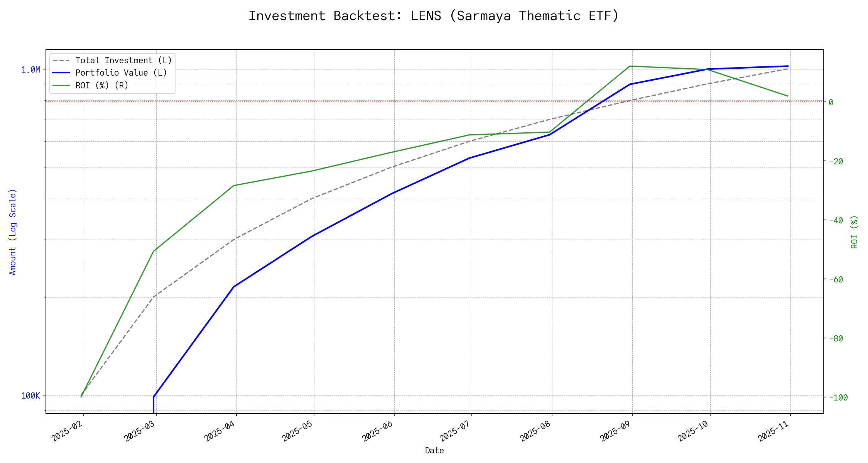
Task: Click the 2025-06 date tick label
Action: [x=378, y=431]
